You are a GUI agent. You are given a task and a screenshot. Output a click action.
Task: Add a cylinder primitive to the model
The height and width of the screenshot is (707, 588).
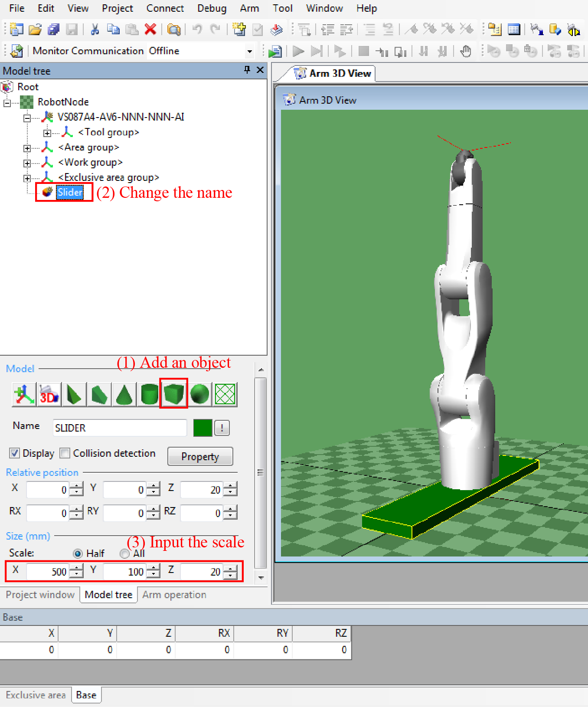click(149, 394)
